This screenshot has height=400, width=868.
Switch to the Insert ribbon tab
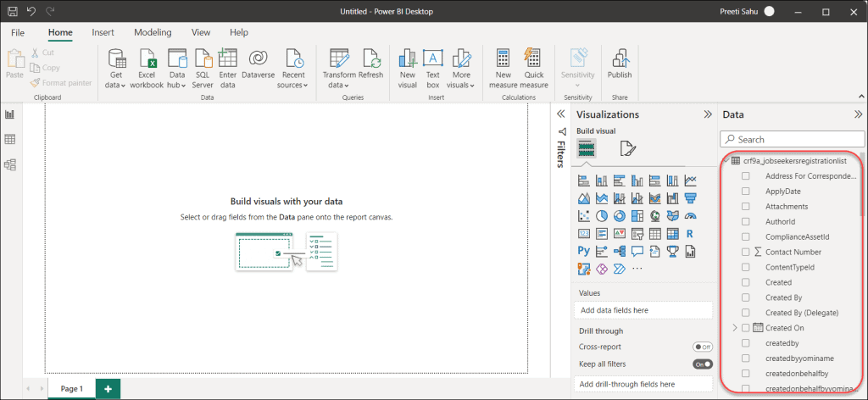click(103, 33)
